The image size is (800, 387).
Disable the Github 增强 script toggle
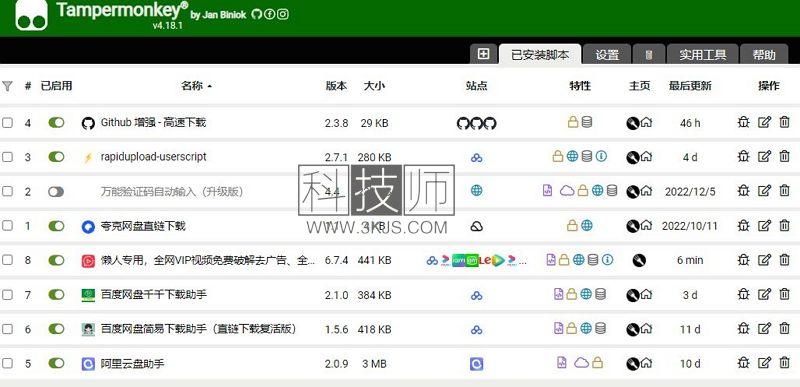[56, 122]
